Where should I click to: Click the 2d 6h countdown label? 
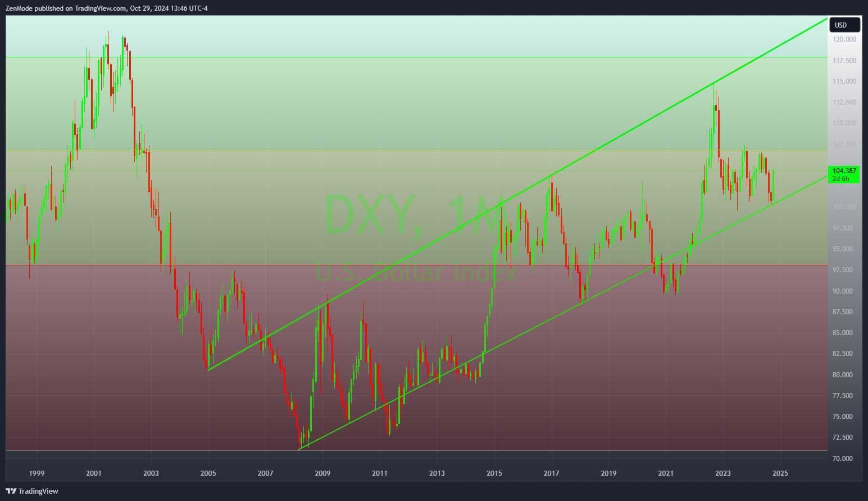[x=841, y=179]
